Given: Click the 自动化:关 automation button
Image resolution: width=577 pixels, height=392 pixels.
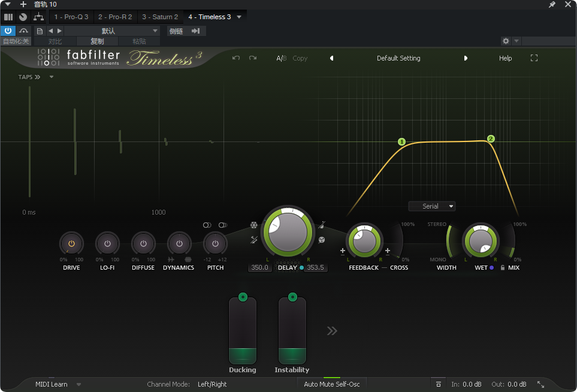Looking at the screenshot, I should (16, 41).
